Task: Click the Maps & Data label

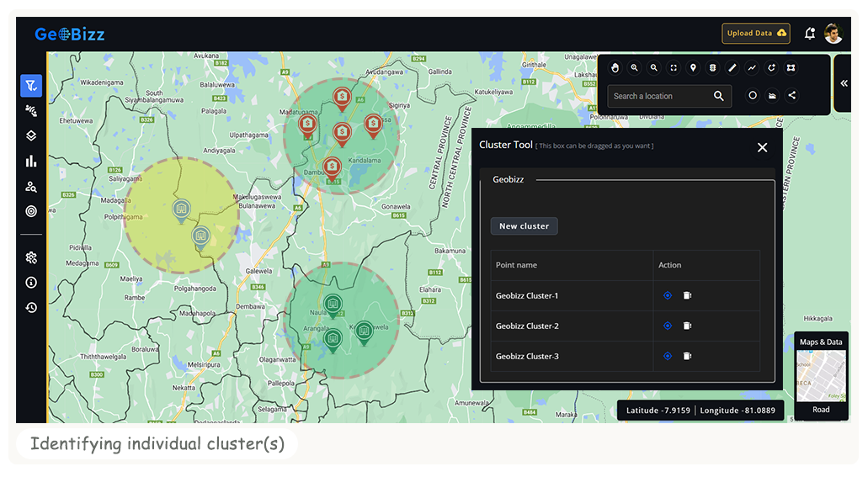Action: pyautogui.click(x=821, y=342)
